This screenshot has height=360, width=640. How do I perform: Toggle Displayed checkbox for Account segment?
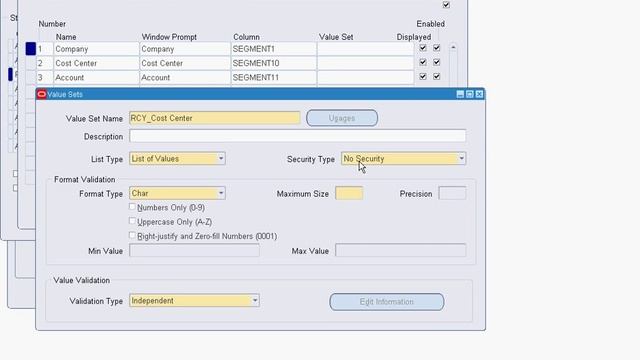[423, 77]
